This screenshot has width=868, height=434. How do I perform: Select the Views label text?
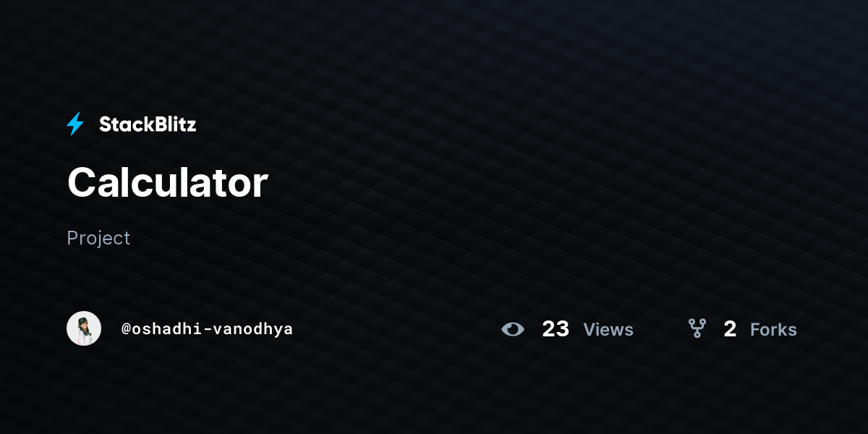pos(608,330)
